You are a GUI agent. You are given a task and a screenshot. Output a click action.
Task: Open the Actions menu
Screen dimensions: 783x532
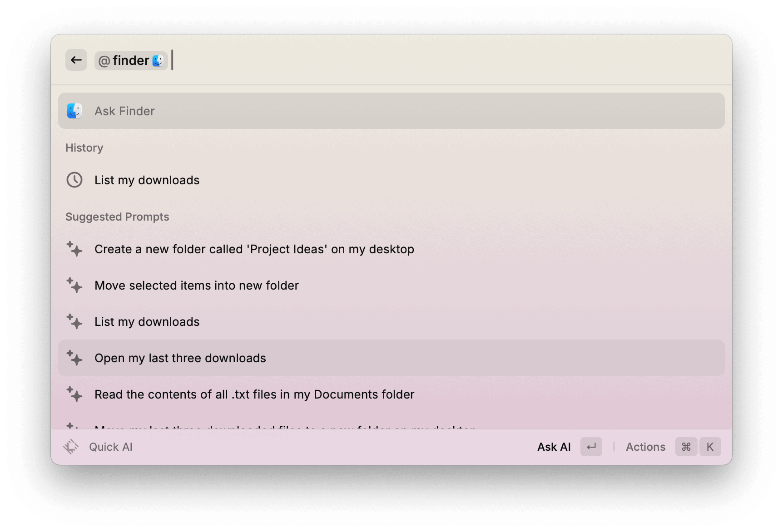pos(645,447)
